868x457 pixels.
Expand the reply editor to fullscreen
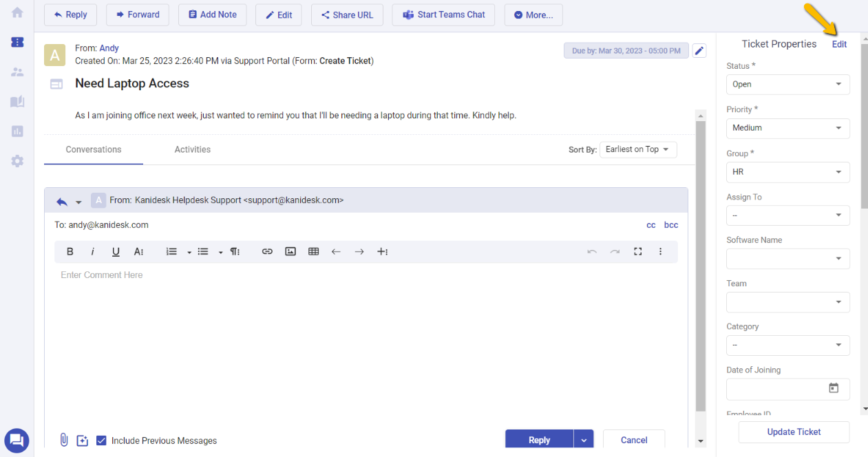637,251
